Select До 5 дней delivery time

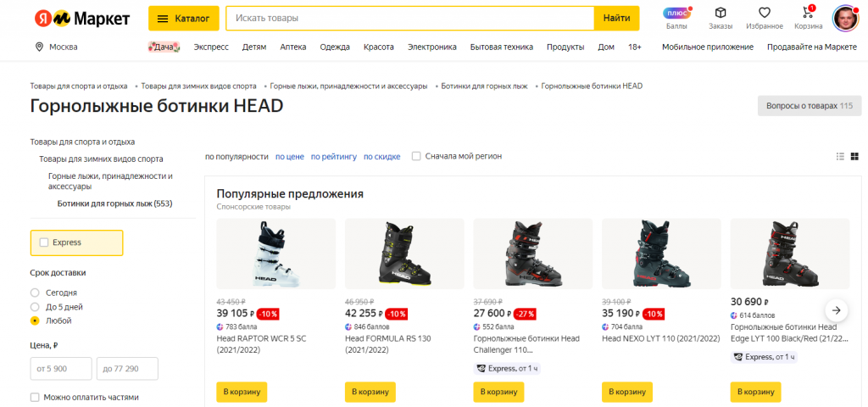pos(35,307)
